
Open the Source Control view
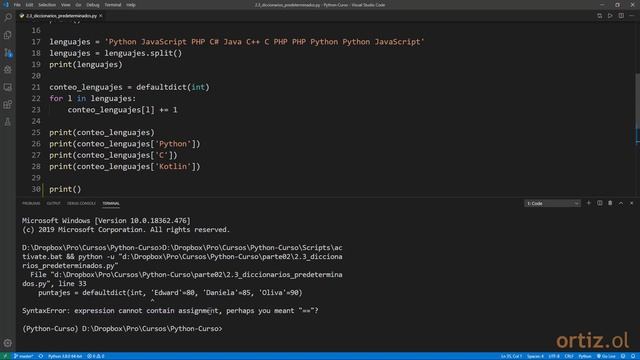(x=8, y=52)
